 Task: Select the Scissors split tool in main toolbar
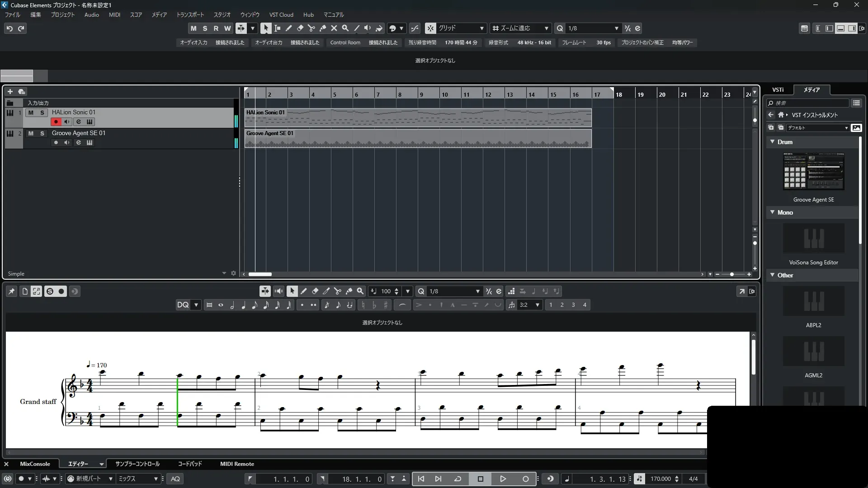coord(311,28)
